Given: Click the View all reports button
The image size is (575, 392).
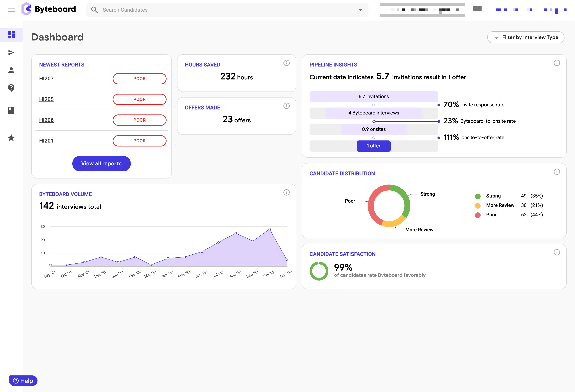Looking at the screenshot, I should (101, 163).
